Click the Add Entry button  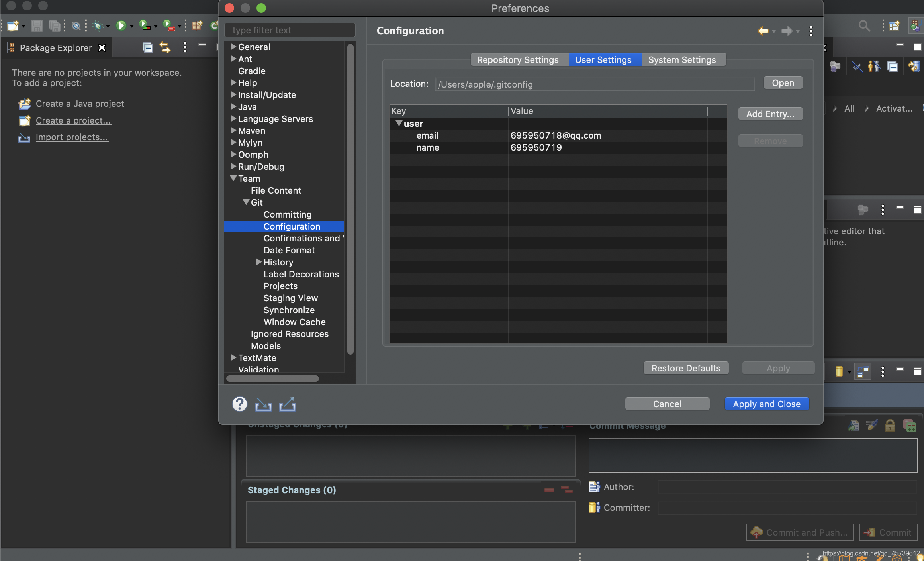[770, 114]
